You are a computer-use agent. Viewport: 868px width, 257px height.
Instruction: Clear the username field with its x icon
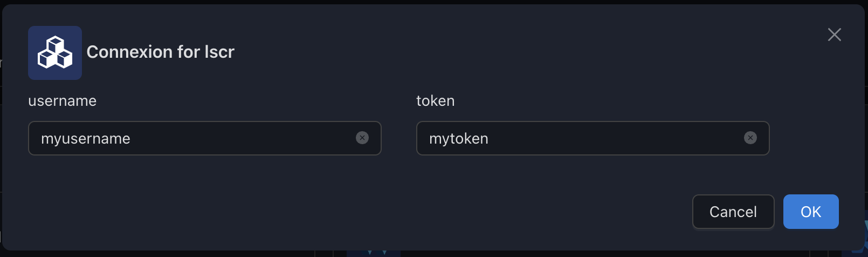coord(362,138)
